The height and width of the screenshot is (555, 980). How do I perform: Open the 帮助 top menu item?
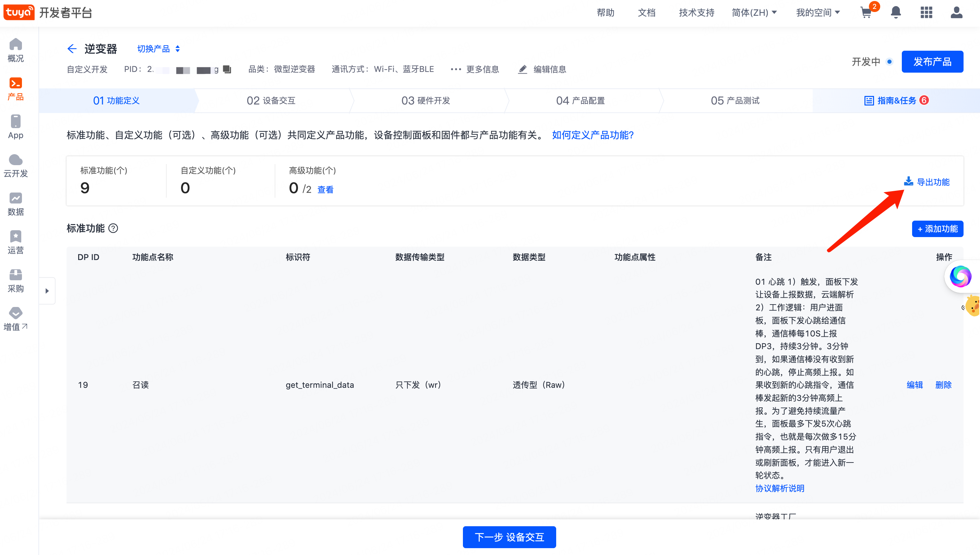(606, 13)
